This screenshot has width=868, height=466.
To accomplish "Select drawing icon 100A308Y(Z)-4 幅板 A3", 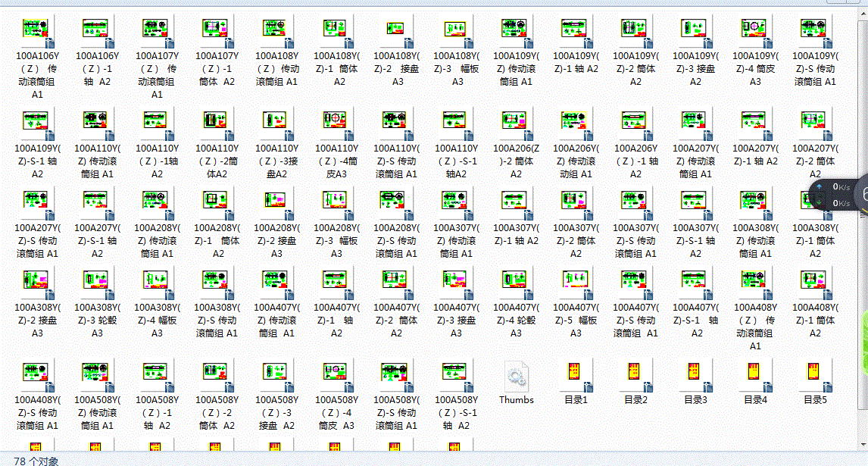I will (x=158, y=283).
